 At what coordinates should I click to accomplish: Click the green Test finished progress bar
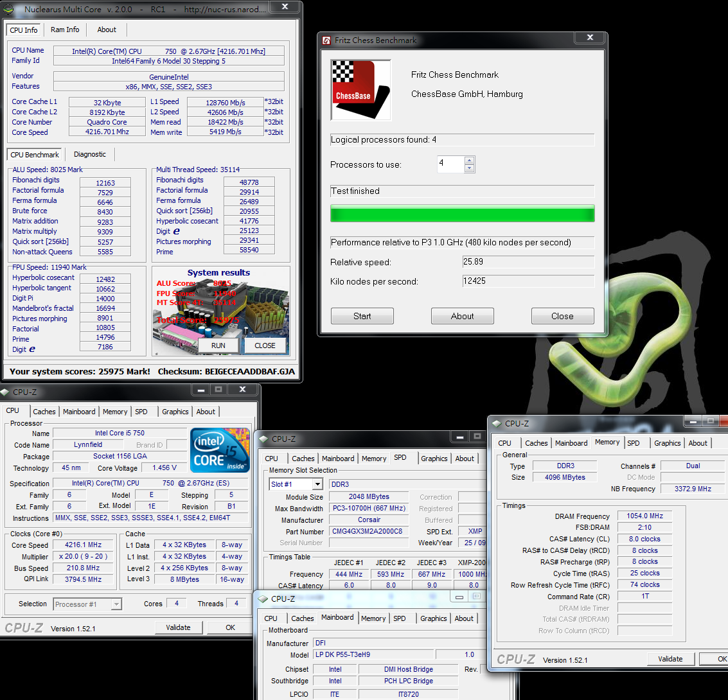pos(462,213)
